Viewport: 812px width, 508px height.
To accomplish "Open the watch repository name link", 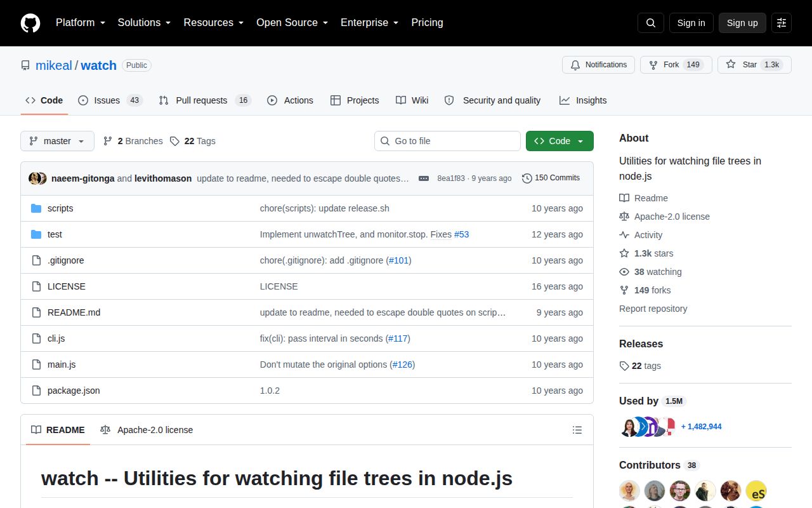I will coord(99,65).
